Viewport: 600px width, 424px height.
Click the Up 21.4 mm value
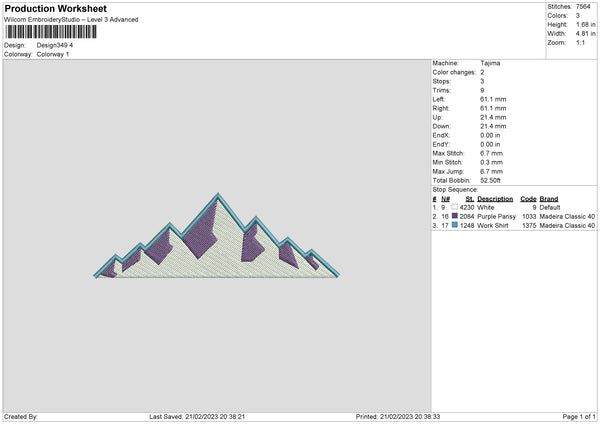point(493,117)
